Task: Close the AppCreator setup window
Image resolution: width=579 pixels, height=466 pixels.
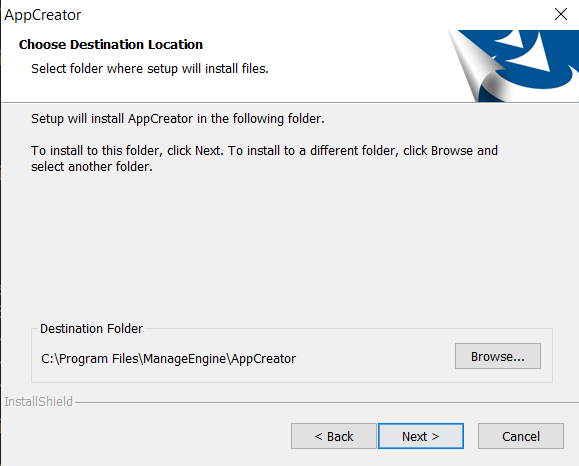Action: pyautogui.click(x=561, y=14)
